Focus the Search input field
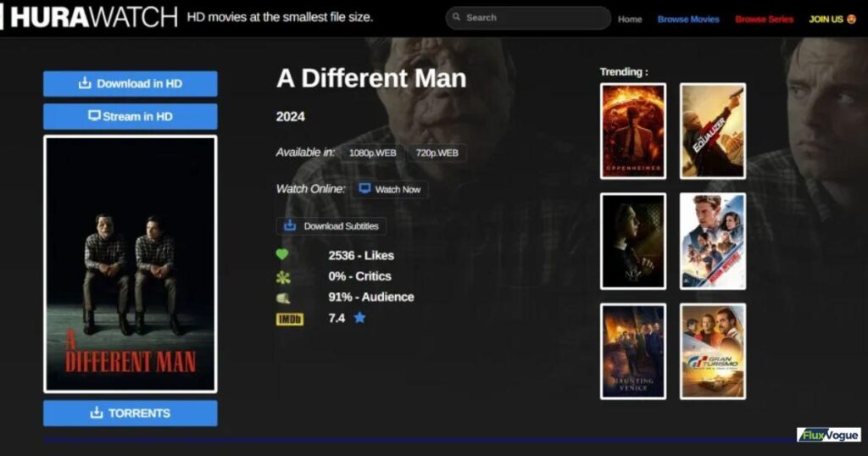The width and height of the screenshot is (868, 456). click(x=528, y=18)
